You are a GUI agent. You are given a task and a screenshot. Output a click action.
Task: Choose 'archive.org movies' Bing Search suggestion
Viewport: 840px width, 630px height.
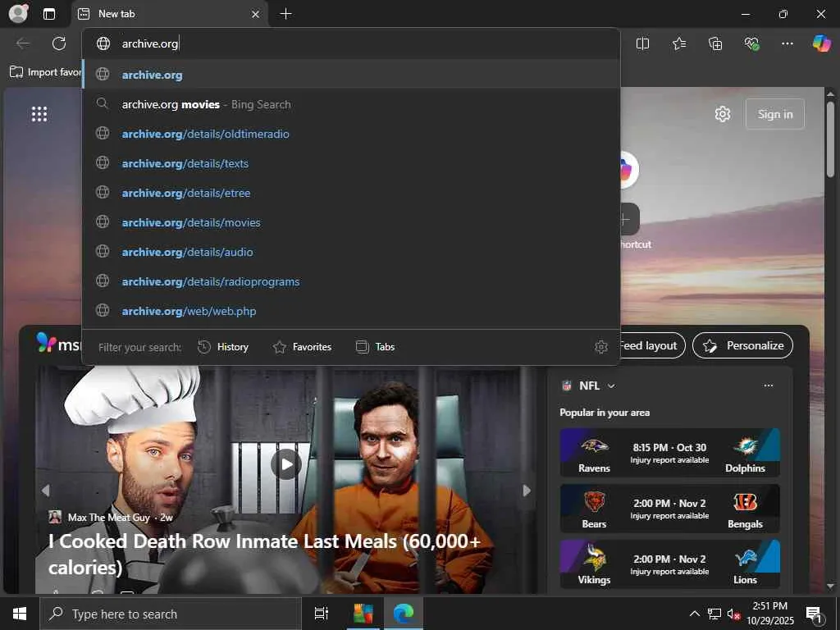351,104
